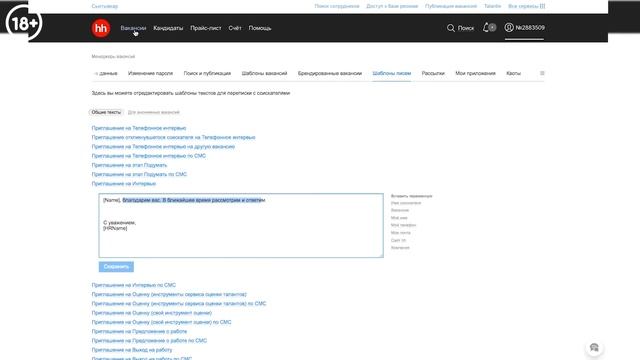Click inside the template text area
The image size is (640, 360).
pos(241,225)
